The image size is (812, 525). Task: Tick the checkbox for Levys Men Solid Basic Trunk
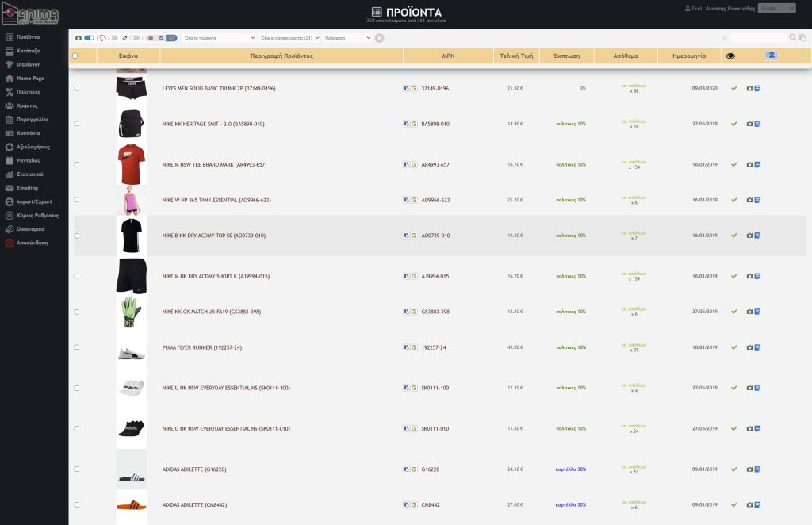pyautogui.click(x=77, y=89)
